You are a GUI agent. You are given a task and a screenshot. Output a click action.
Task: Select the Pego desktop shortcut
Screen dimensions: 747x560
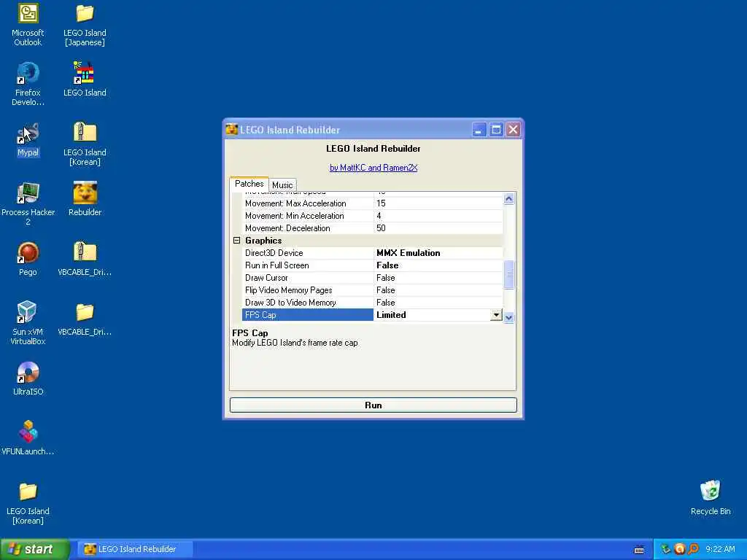click(28, 253)
